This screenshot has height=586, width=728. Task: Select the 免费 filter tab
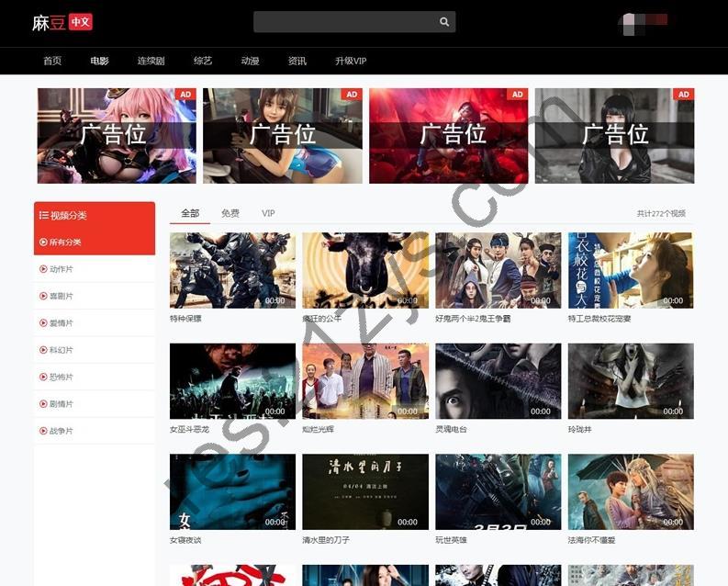tap(230, 213)
